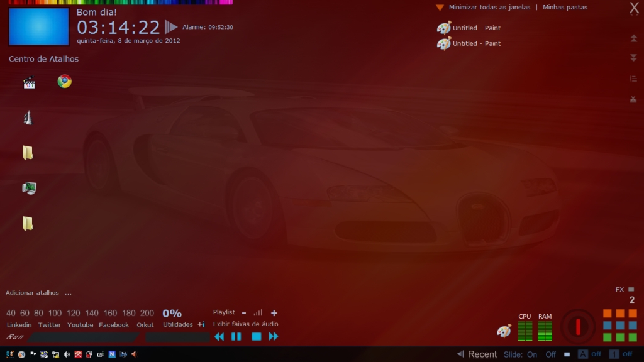Viewport: 644px width, 362px height.
Task: Click the orange speaker icon in the tray
Action: click(x=134, y=354)
